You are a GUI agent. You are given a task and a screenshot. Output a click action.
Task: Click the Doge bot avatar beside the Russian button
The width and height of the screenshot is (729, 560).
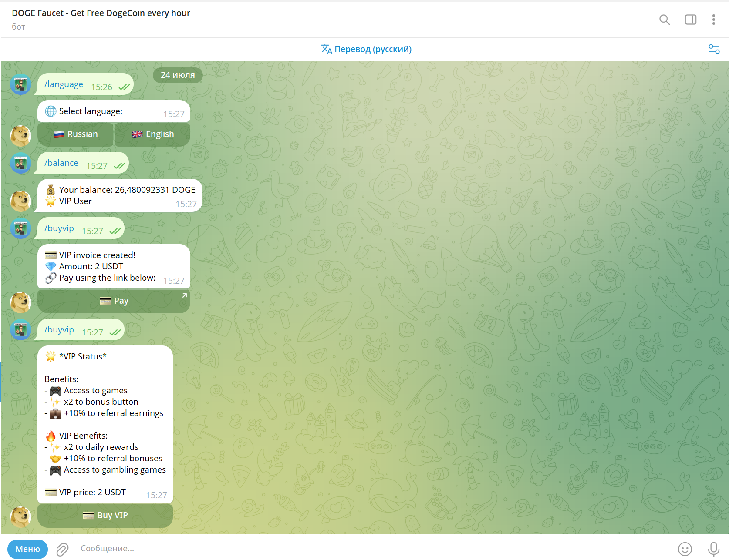(x=20, y=136)
